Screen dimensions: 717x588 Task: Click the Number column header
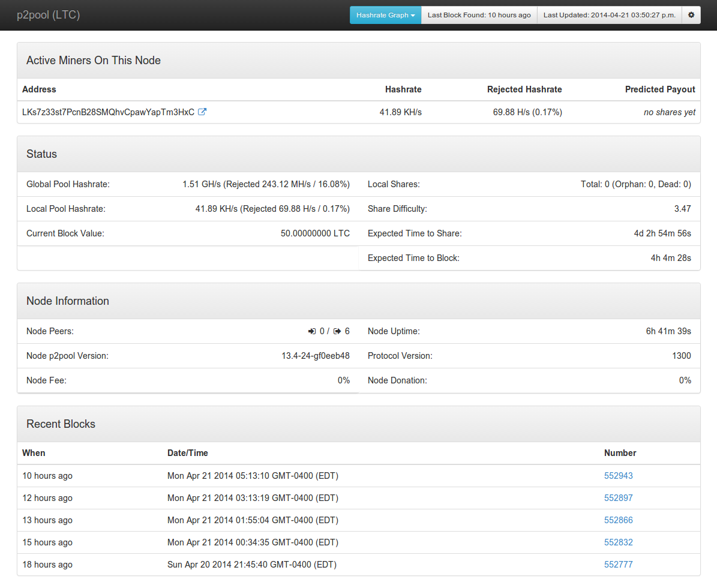click(620, 453)
